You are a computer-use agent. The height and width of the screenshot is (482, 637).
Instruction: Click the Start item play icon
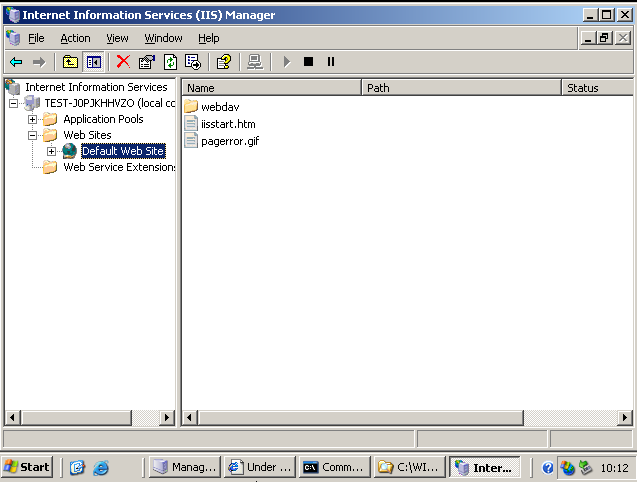287,62
